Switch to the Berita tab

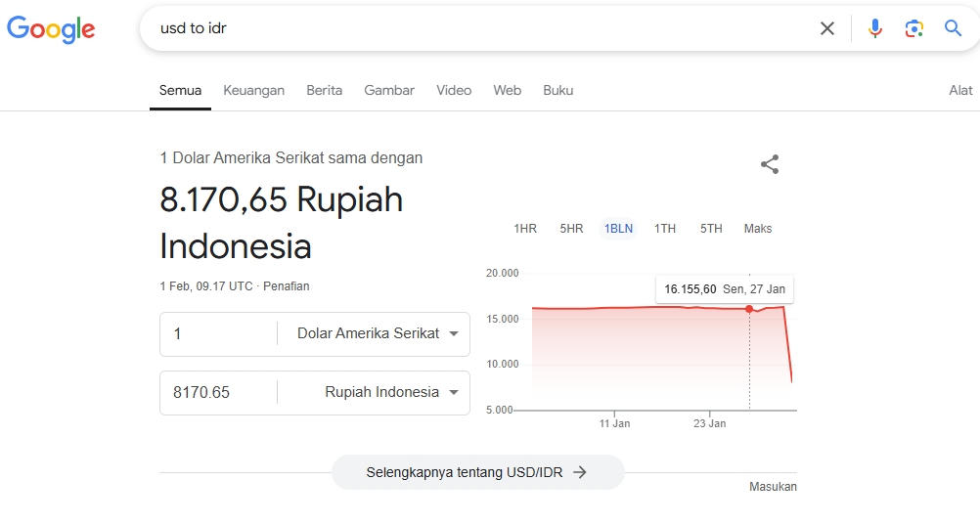coord(324,90)
